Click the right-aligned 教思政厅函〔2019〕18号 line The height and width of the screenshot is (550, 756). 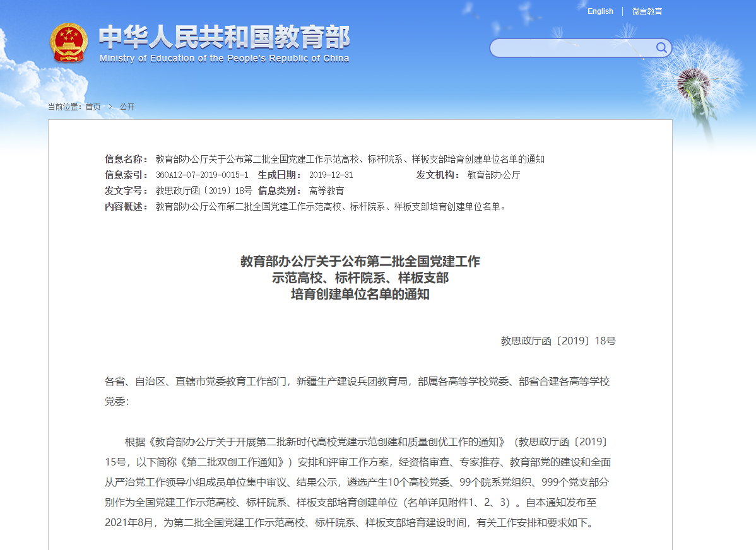pyautogui.click(x=558, y=341)
